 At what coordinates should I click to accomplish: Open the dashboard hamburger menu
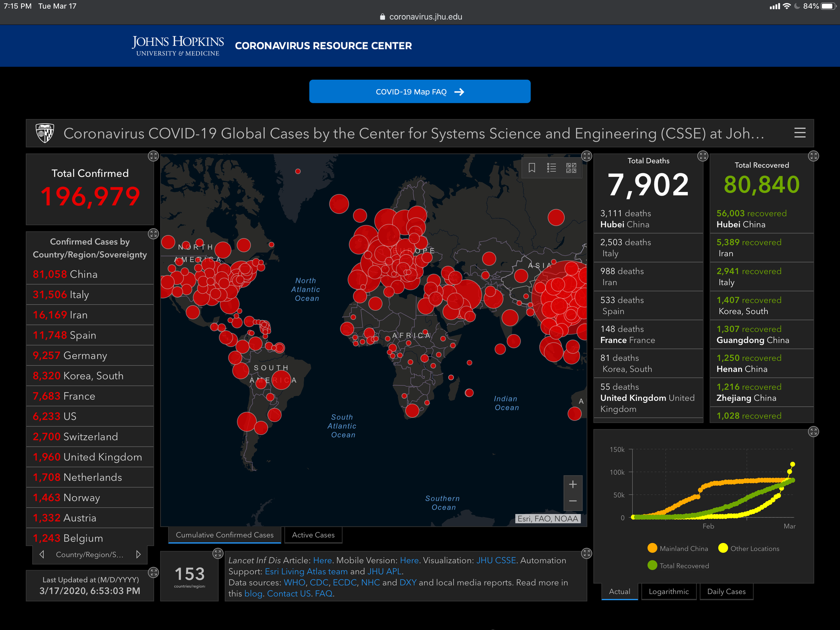[800, 133]
